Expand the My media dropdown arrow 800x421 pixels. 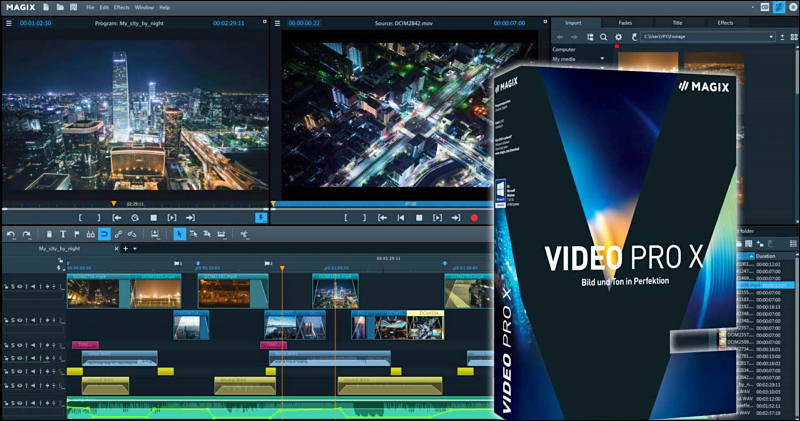click(x=602, y=59)
